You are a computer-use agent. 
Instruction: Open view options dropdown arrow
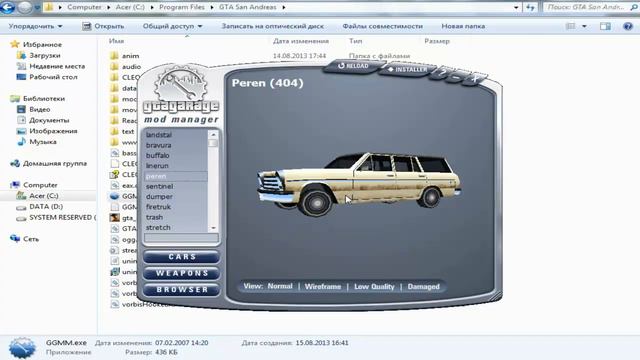(584, 26)
